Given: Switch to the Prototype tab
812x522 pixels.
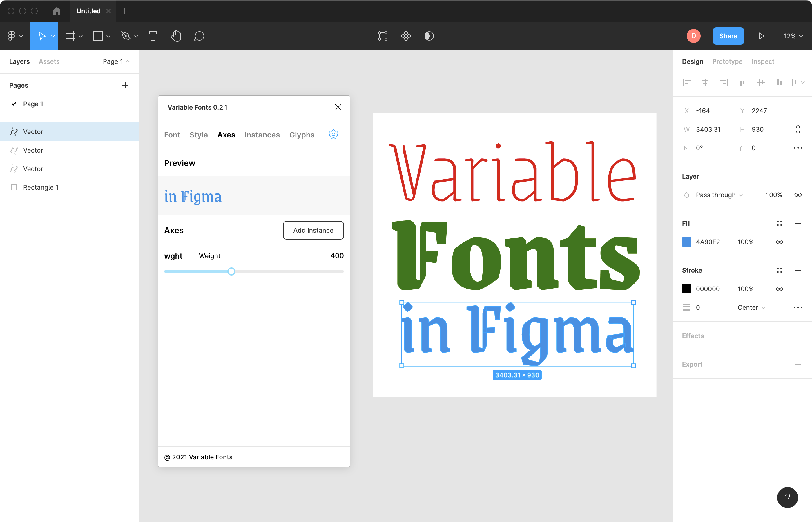Looking at the screenshot, I should point(727,61).
